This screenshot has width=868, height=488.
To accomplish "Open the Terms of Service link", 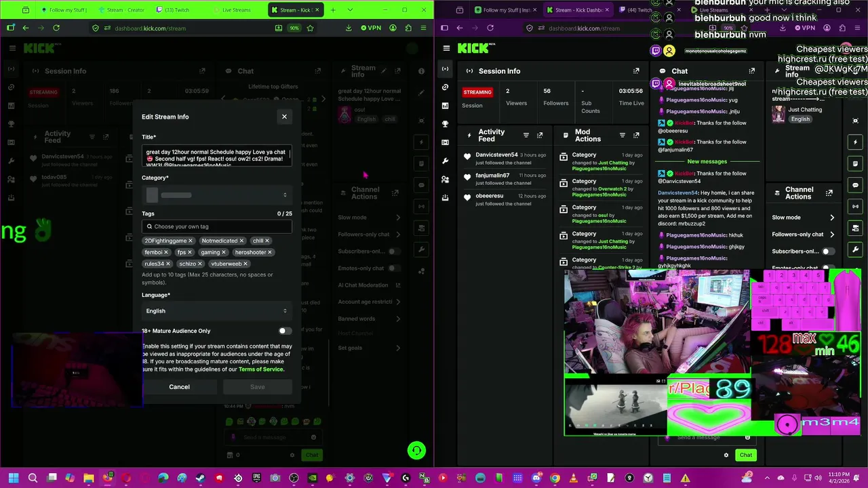I will coord(261,369).
